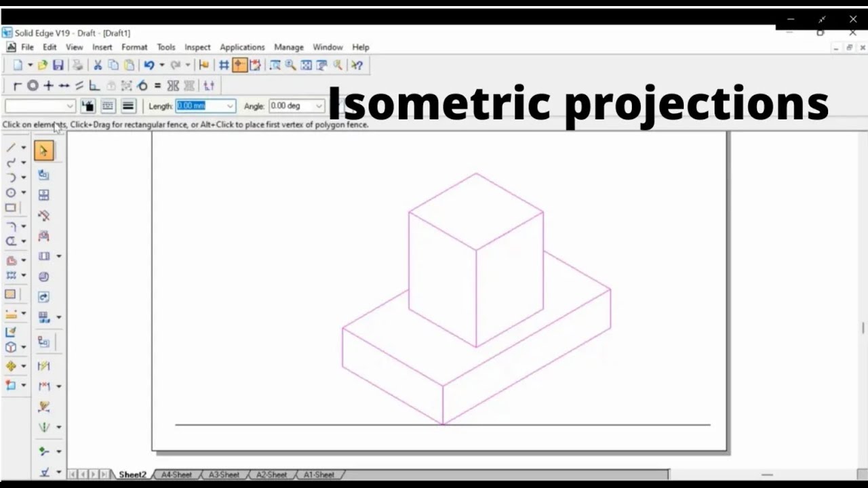Select the Fill tool with orange square
Screen dimensions: 868x488
10,294
